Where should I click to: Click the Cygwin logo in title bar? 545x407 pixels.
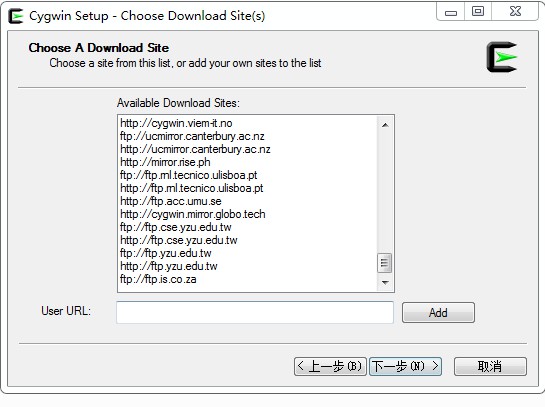(16, 16)
